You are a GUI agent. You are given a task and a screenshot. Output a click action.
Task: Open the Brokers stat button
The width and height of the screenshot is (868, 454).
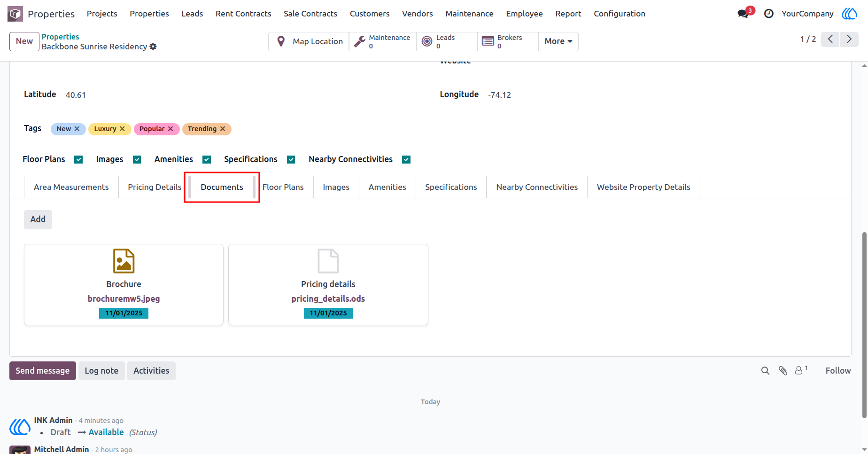tap(508, 41)
